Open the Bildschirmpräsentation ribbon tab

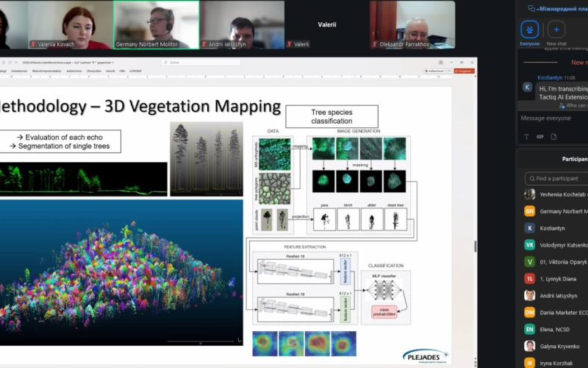(x=47, y=71)
